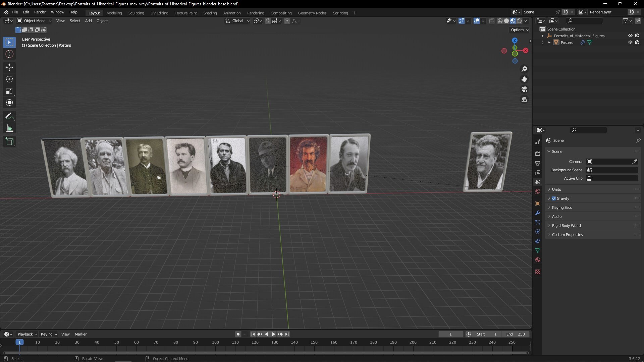Open the Texture properties checker icon
The width and height of the screenshot is (644, 362).
538,272
